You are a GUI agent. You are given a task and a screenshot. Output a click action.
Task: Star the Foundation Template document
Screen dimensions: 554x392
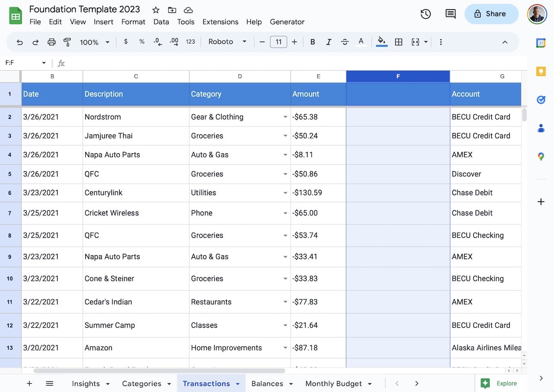coord(156,10)
